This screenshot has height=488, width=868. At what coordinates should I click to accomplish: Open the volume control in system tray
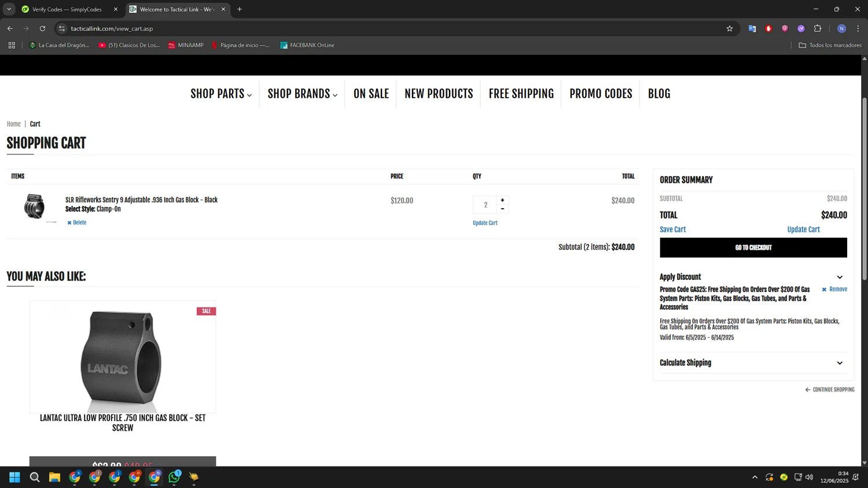point(809,477)
